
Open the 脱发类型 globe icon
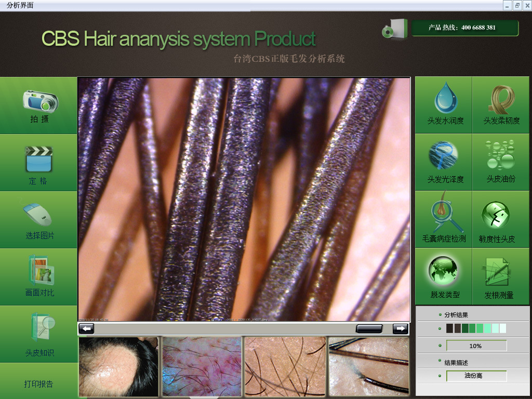click(443, 271)
